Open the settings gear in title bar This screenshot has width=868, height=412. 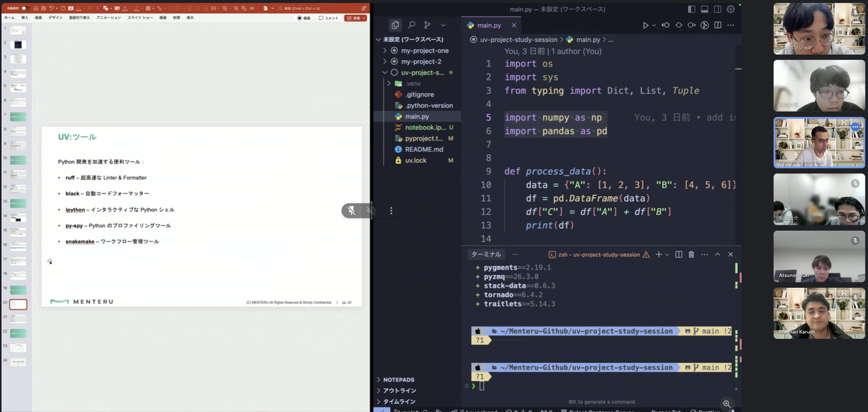(x=731, y=9)
